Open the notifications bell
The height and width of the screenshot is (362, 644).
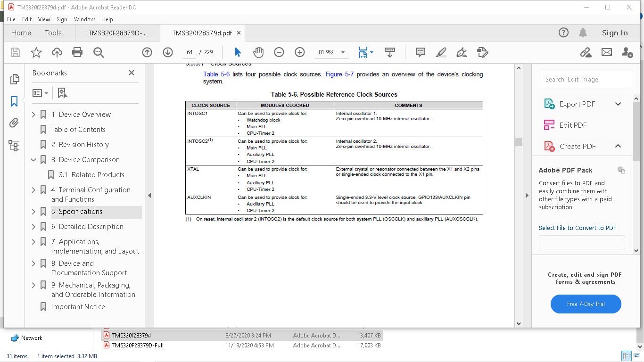(583, 33)
